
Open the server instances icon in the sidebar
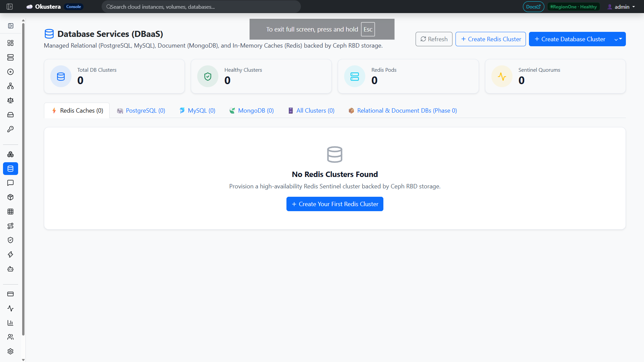(x=10, y=57)
